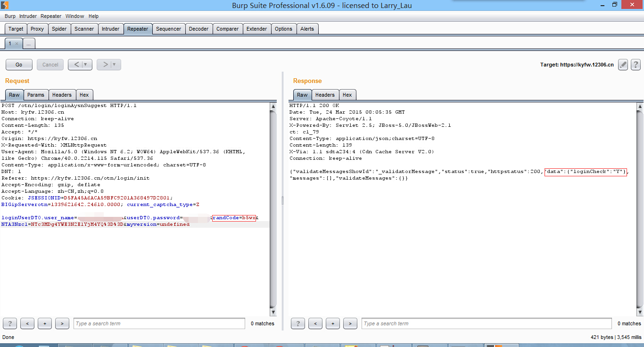Switch to the Intruder tool tab

(111, 29)
